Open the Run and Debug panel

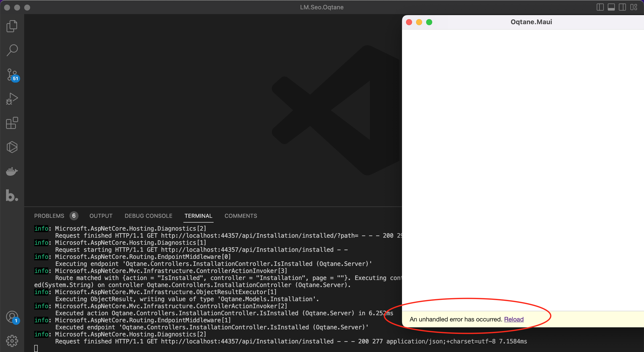point(12,99)
